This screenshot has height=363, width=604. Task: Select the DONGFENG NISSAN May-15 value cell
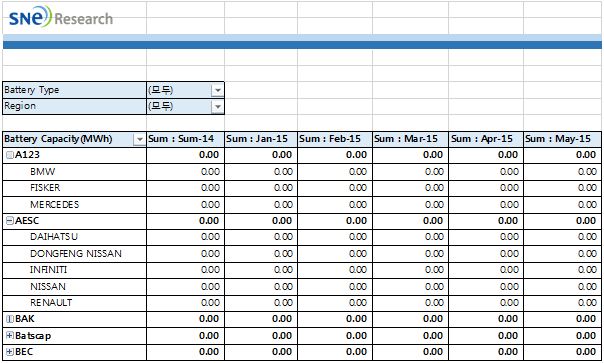[562, 253]
